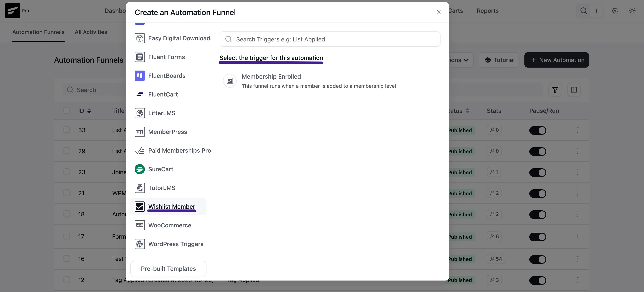The height and width of the screenshot is (292, 644).
Task: Select the LifterLMS category label
Action: 162,113
